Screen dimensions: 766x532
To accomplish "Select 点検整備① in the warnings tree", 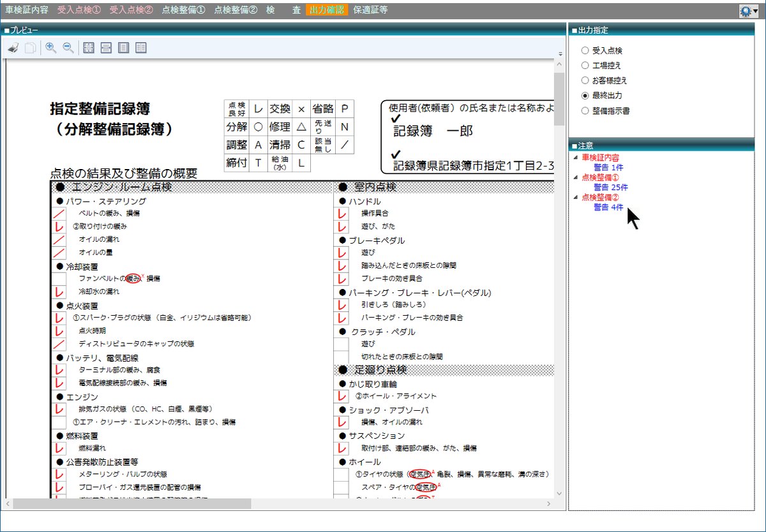I will click(599, 177).
